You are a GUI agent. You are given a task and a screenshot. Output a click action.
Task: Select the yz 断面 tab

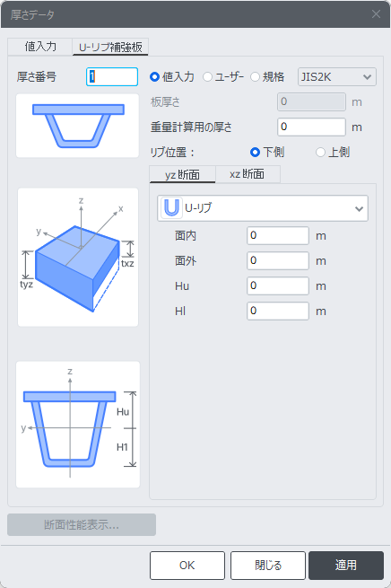[x=182, y=174]
